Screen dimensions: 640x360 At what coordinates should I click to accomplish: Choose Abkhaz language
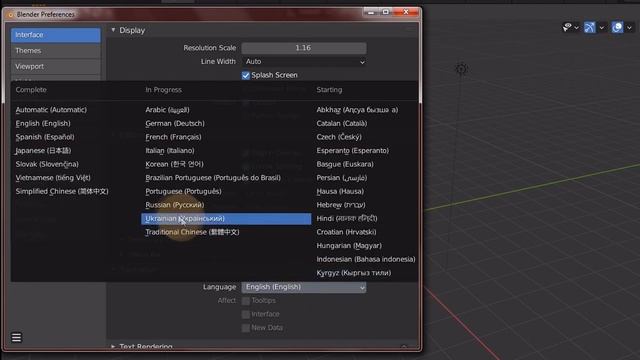357,110
